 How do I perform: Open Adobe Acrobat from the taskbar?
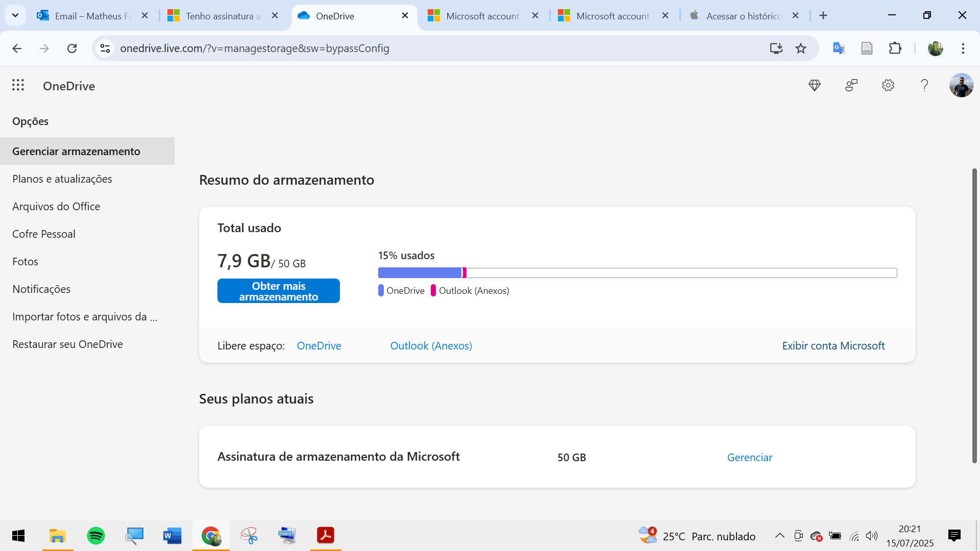[x=326, y=536]
